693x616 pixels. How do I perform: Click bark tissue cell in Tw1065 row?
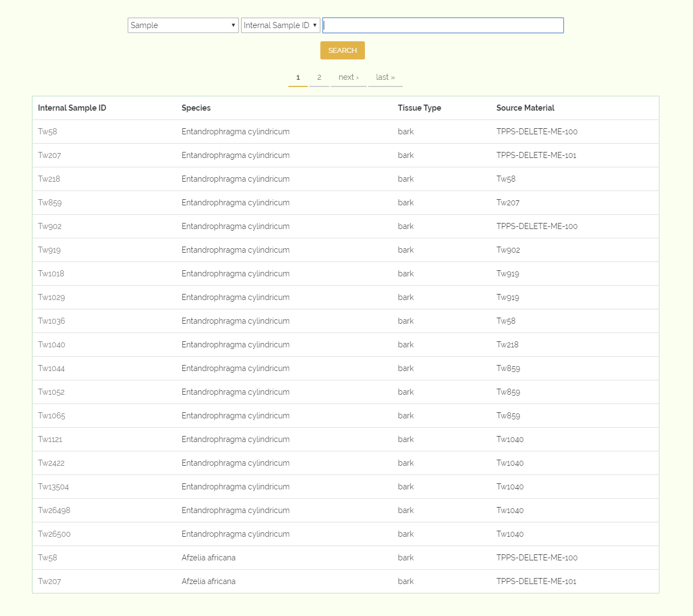(x=406, y=416)
